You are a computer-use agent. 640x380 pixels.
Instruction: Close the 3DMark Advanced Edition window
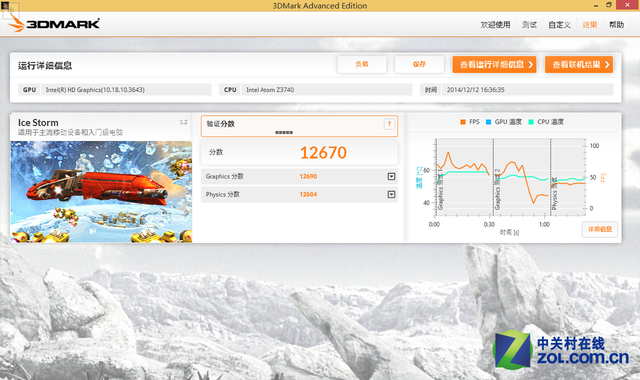tap(628, 5)
